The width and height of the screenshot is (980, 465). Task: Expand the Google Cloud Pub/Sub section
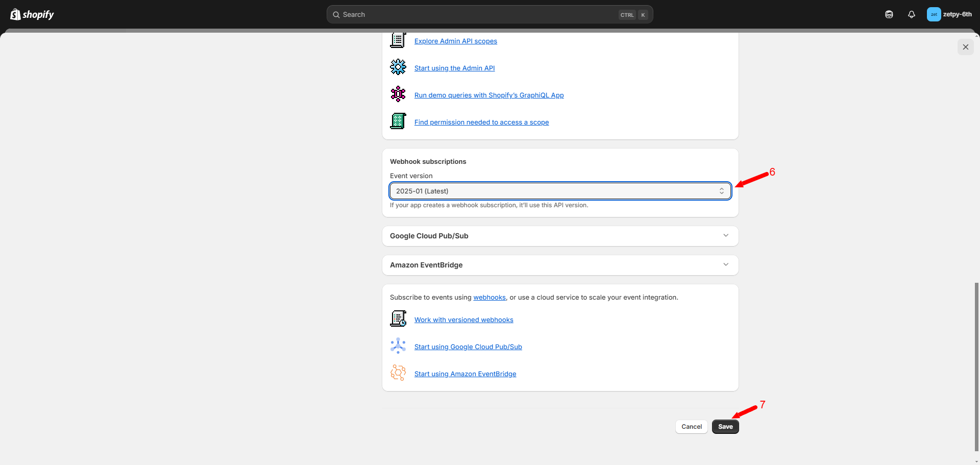(x=560, y=236)
